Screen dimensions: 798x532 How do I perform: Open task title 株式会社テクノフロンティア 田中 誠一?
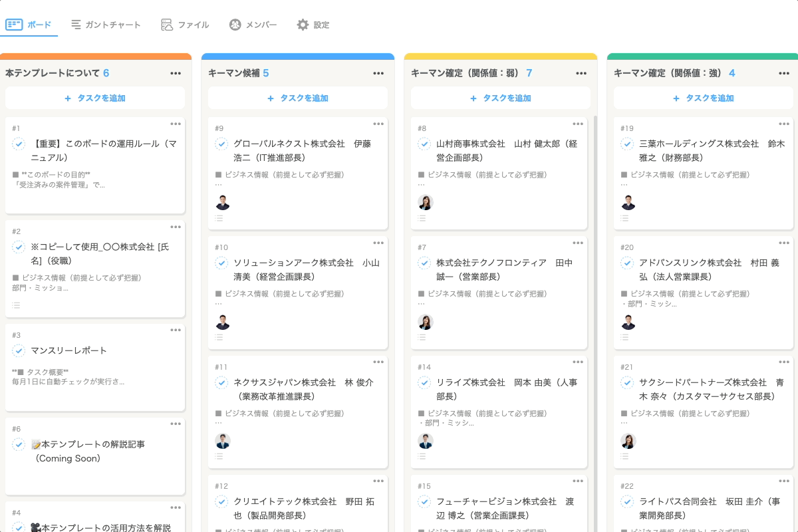504,269
